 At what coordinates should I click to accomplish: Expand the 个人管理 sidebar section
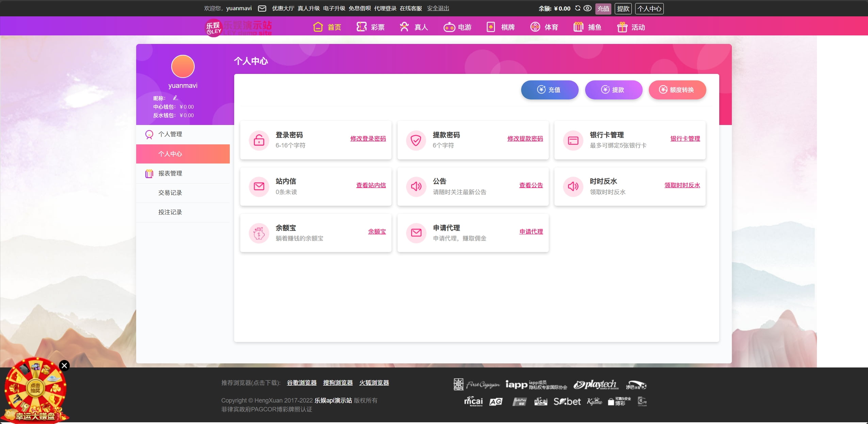point(170,134)
